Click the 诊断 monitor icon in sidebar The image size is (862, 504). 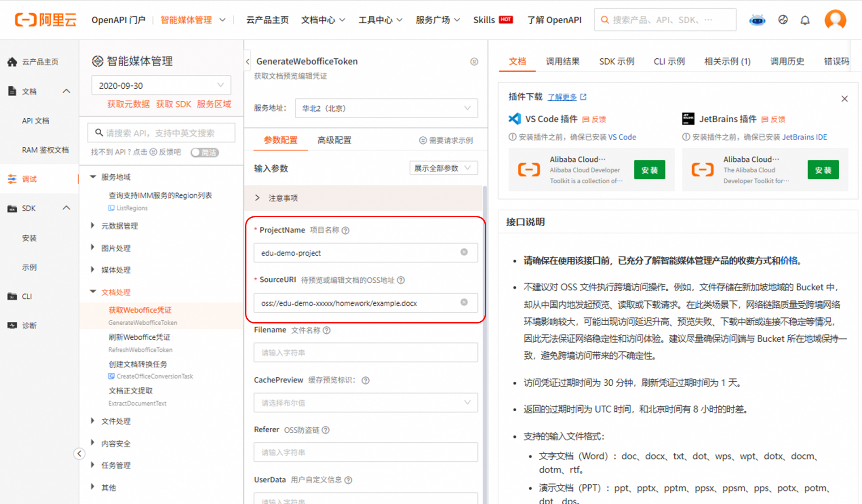13,325
